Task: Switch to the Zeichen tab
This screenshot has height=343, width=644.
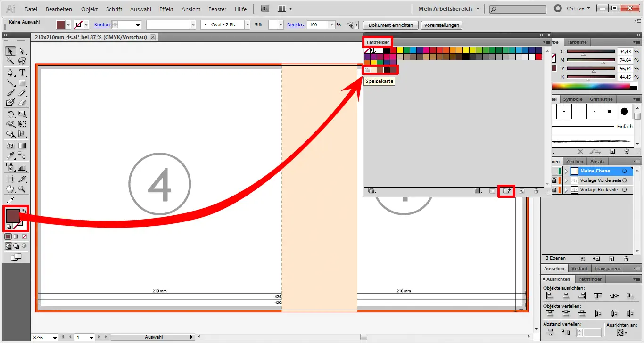Action: point(575,161)
